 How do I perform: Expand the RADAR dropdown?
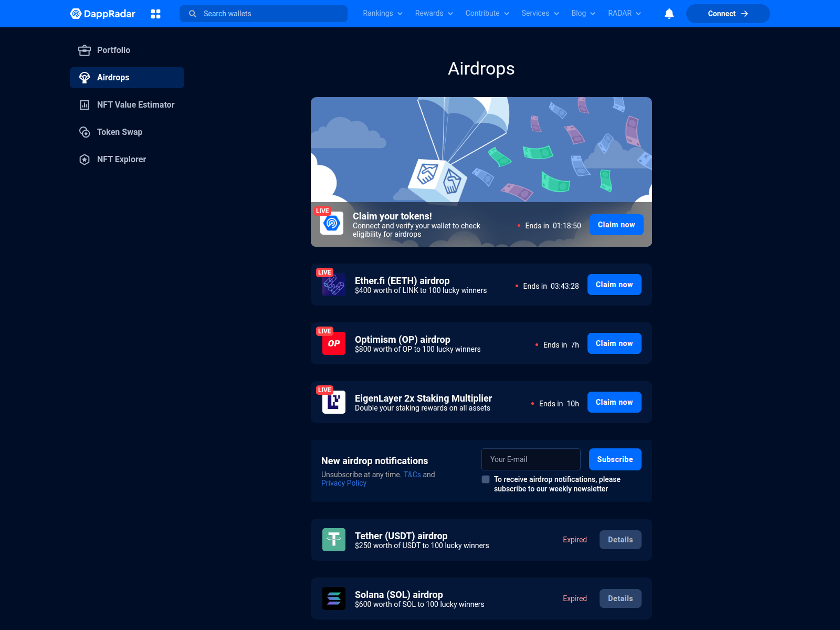624,13
